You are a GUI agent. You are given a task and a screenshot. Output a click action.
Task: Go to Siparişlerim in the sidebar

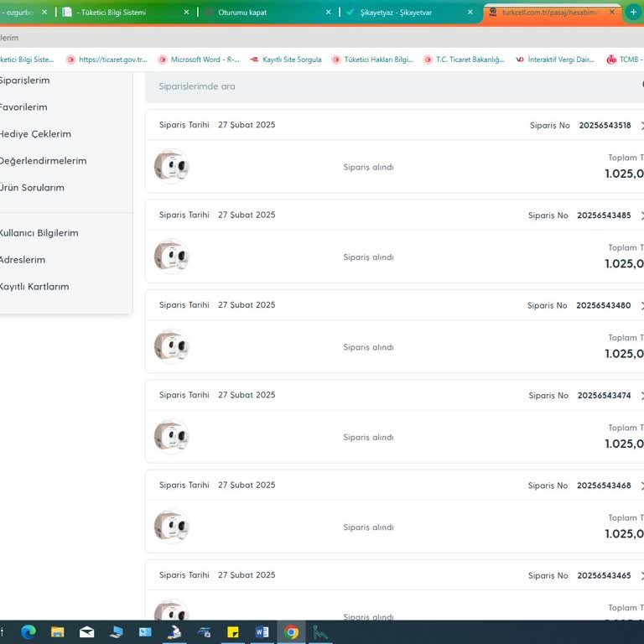pos(24,80)
